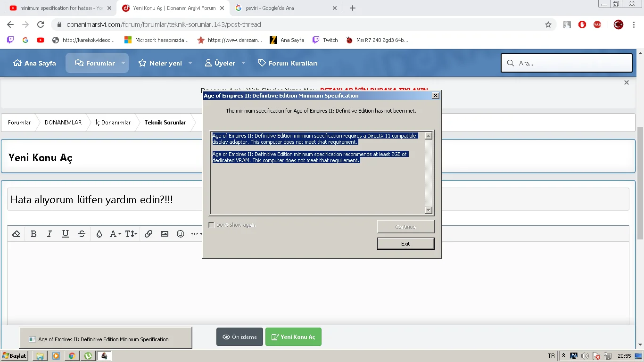Dismiss the site notice banner
Screen dimensions: 644x362
[x=627, y=82]
